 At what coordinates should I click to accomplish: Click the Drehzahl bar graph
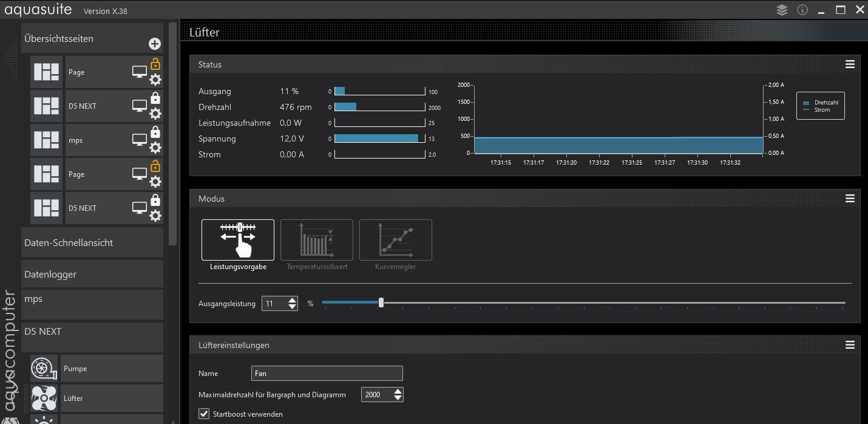tap(379, 107)
